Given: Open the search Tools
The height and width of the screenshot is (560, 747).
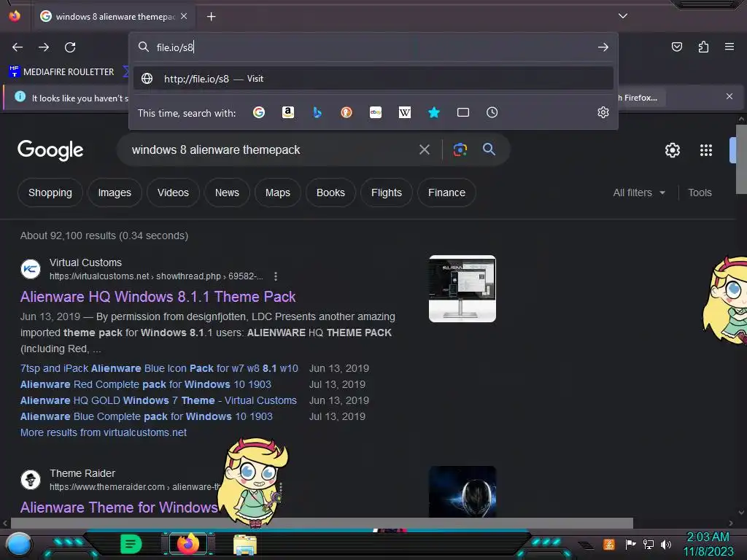Looking at the screenshot, I should click(x=700, y=192).
